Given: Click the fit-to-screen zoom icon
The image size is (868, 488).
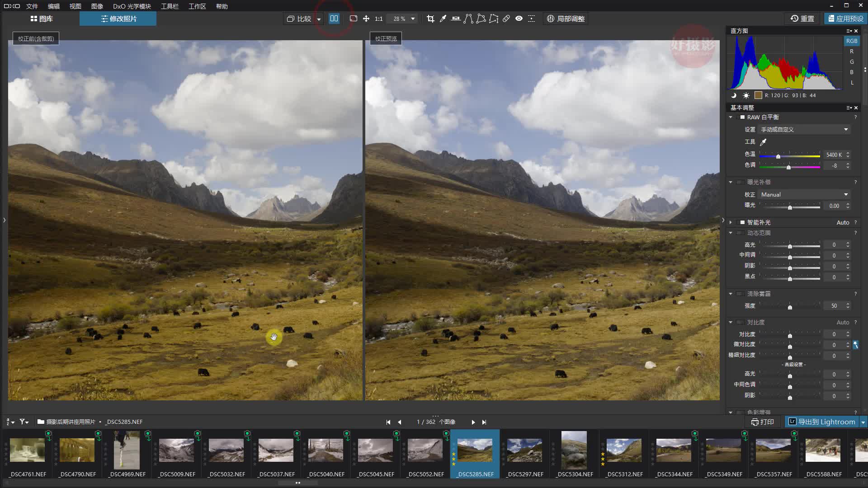Looking at the screenshot, I should pyautogui.click(x=354, y=19).
